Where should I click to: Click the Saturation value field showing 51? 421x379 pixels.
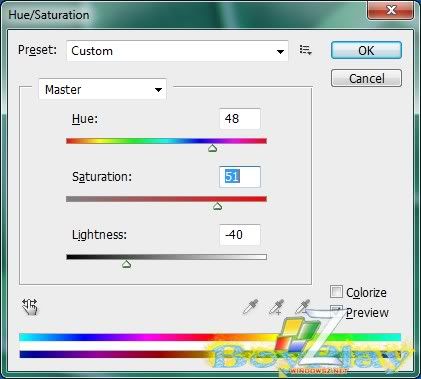240,177
